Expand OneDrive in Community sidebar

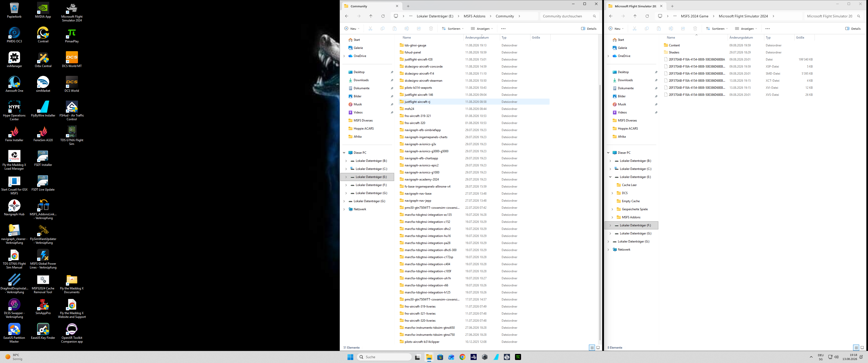click(344, 56)
